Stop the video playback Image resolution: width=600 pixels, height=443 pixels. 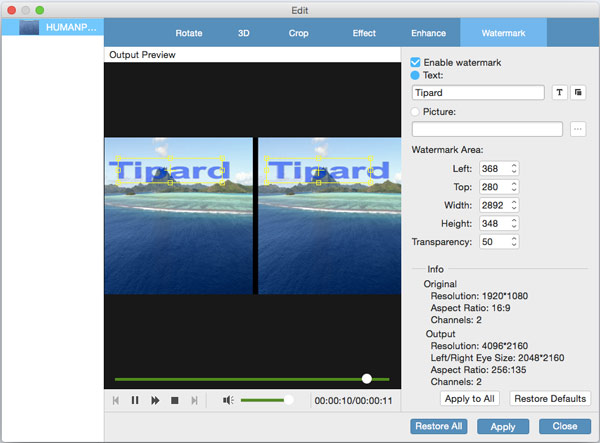(175, 401)
